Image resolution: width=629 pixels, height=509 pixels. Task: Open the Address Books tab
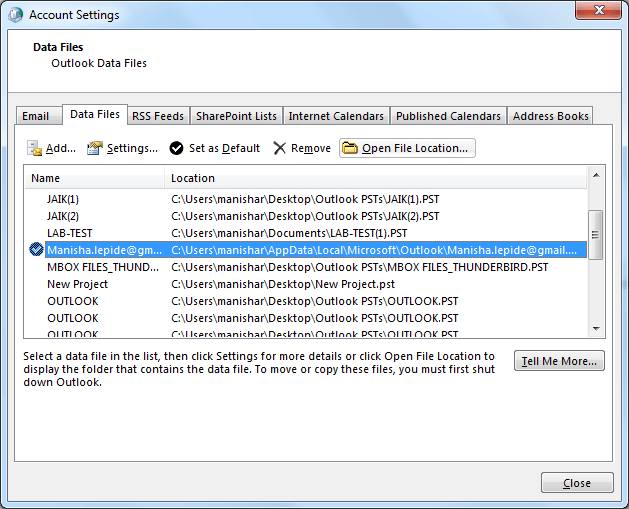click(x=550, y=116)
